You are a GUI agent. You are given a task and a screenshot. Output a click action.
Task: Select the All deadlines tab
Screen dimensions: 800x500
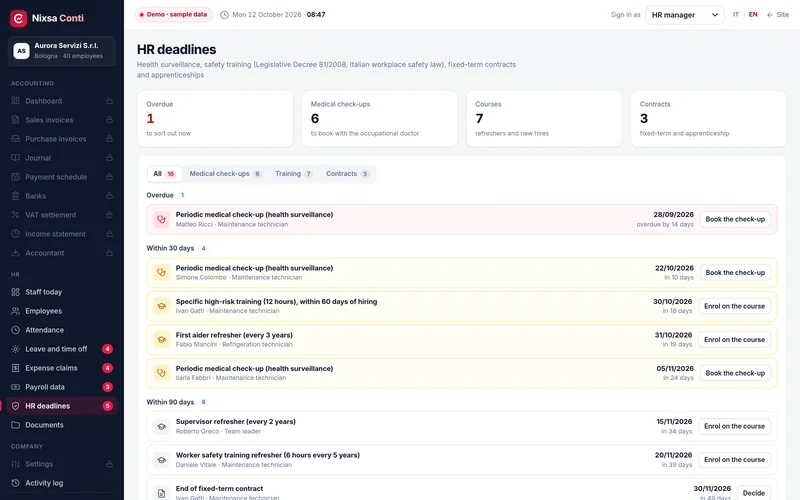point(164,174)
